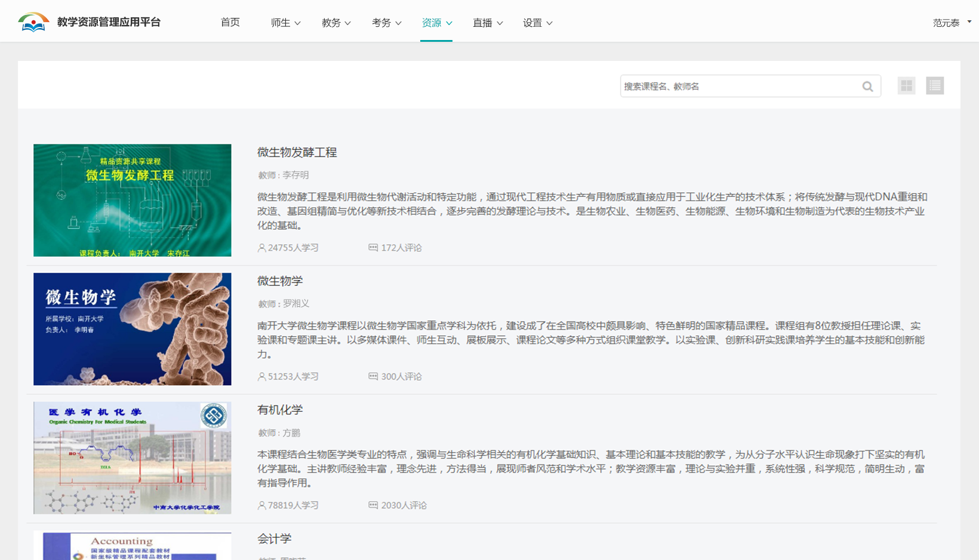Open the 直播 menu item
Viewport: 979px width, 560px height.
(487, 23)
